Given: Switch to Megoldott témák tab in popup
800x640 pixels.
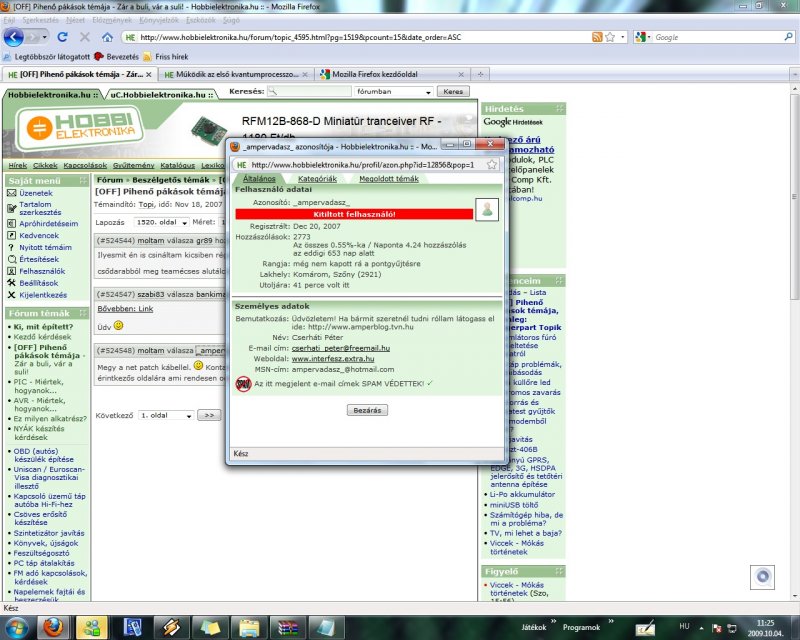Looking at the screenshot, I should click(389, 179).
